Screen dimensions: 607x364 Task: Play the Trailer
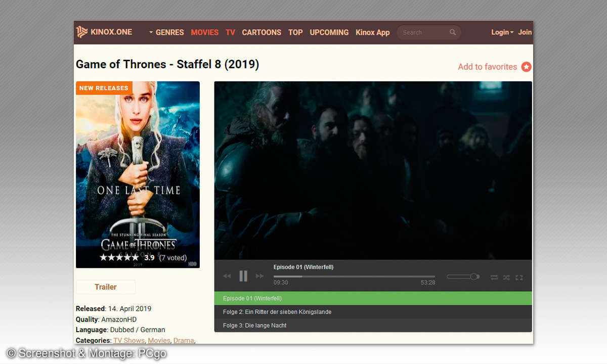[x=106, y=287]
